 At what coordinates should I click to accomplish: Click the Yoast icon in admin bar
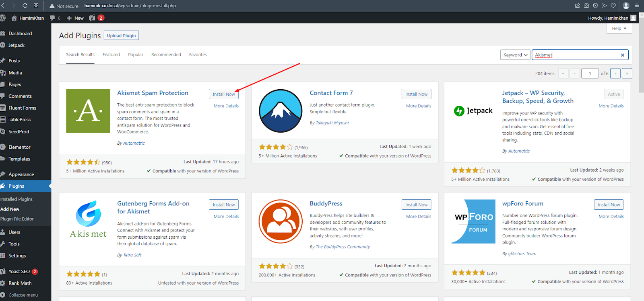pos(92,18)
